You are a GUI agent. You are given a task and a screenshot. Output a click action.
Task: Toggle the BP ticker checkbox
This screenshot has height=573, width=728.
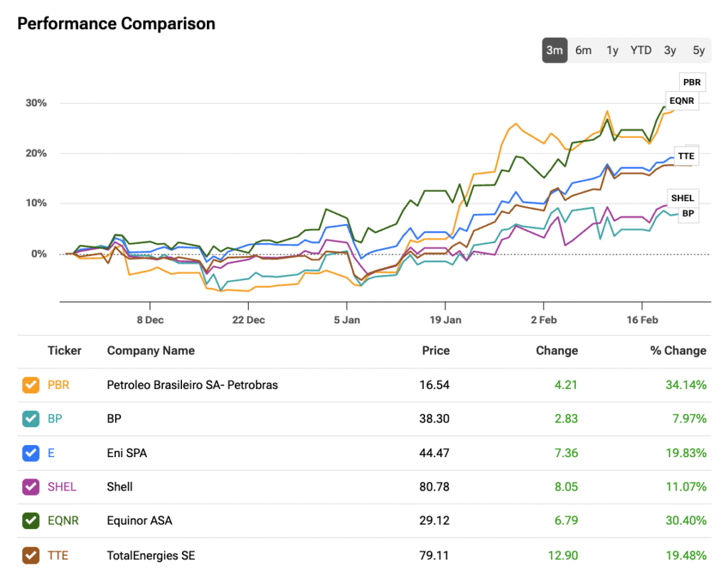click(x=31, y=419)
